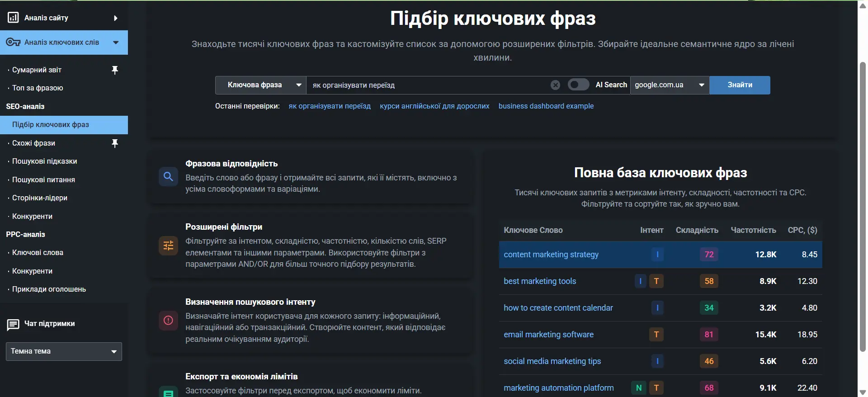
Task: Click the I intent badge for best marketing tools
Action: point(640,281)
